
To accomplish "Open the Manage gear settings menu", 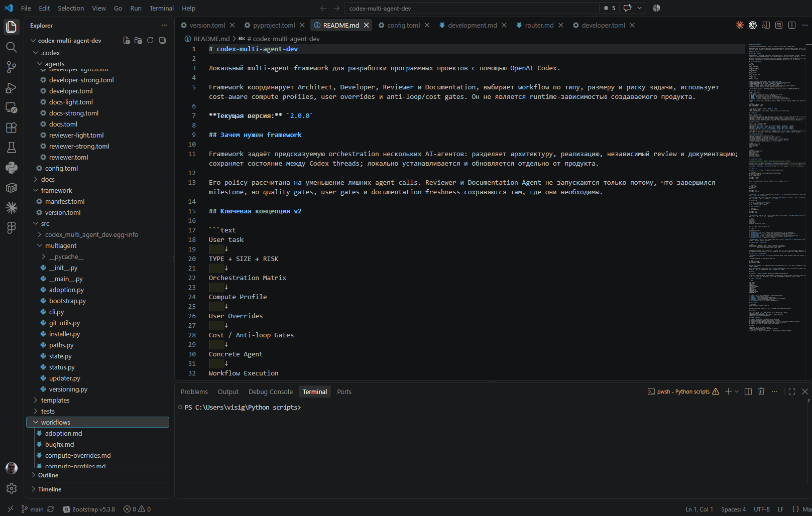I will point(11,488).
